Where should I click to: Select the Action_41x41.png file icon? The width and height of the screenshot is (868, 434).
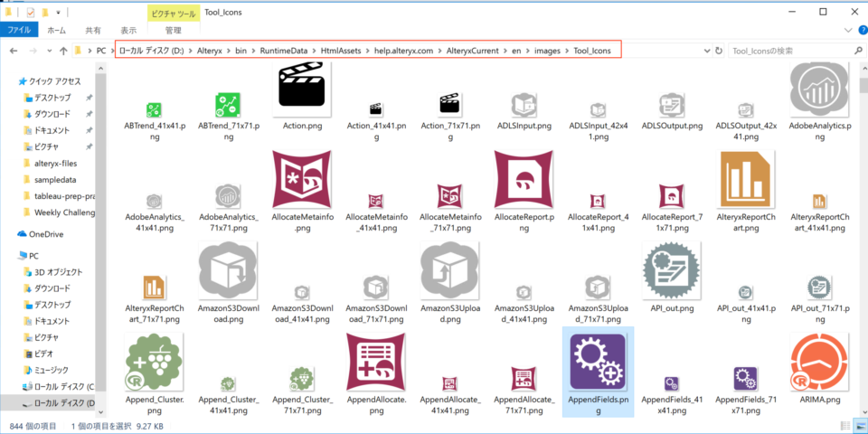(x=376, y=109)
